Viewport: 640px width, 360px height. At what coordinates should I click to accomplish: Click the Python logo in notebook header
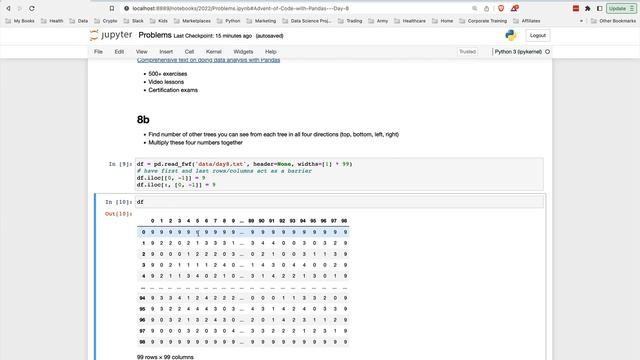[511, 36]
